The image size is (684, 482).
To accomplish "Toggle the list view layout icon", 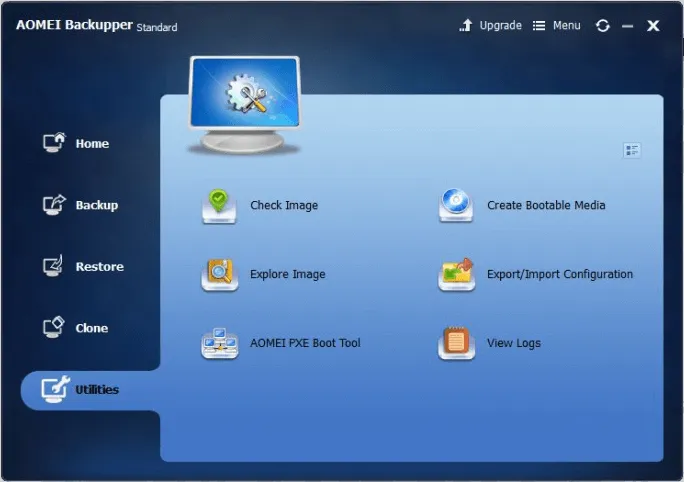I will (631, 150).
